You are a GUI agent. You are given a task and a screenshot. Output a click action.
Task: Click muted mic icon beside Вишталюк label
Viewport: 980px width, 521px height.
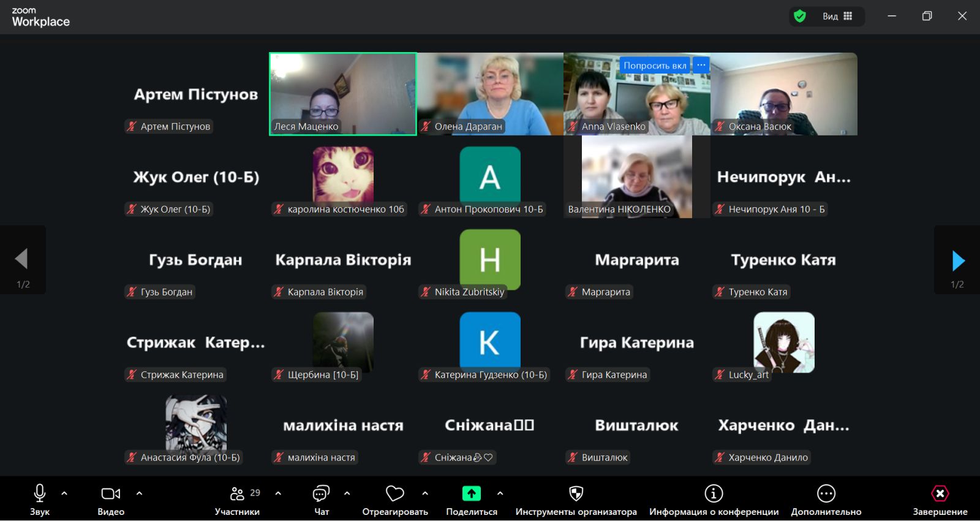pos(573,457)
